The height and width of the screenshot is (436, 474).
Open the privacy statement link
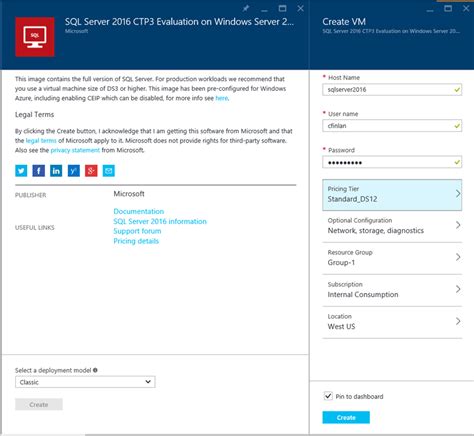tap(75, 150)
